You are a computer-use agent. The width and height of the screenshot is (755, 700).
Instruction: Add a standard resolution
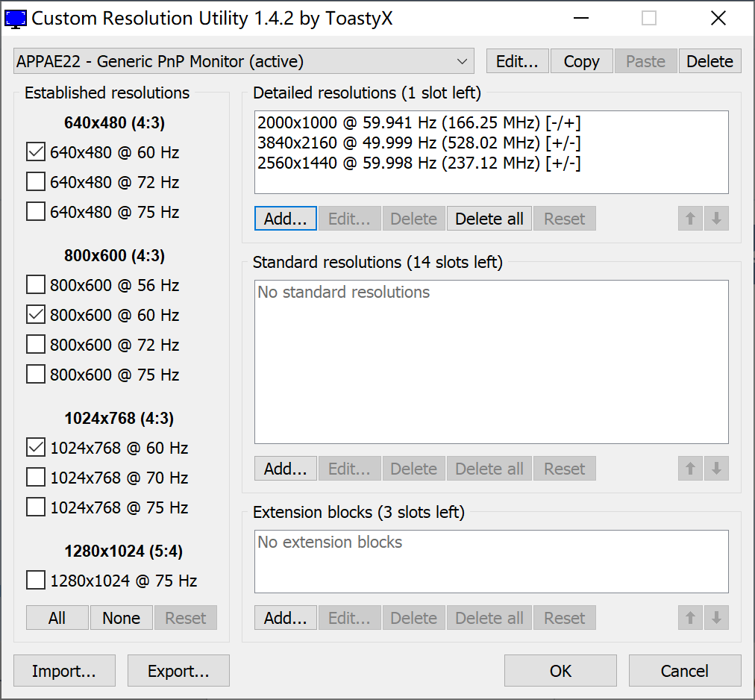click(286, 469)
